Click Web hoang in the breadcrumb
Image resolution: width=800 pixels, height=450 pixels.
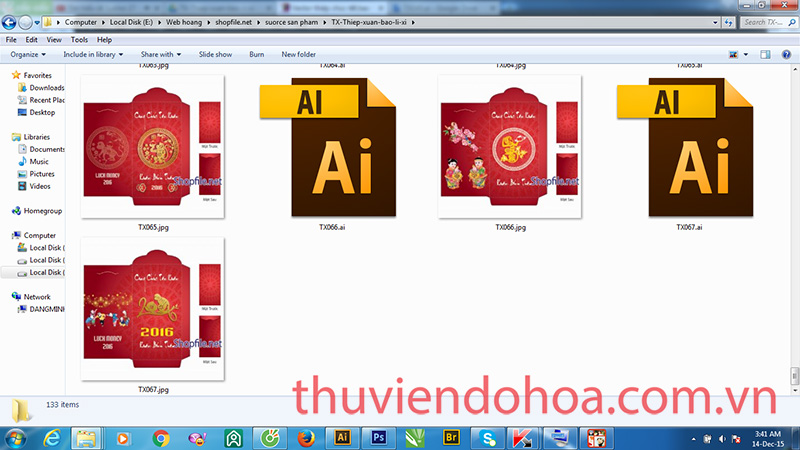pos(184,22)
